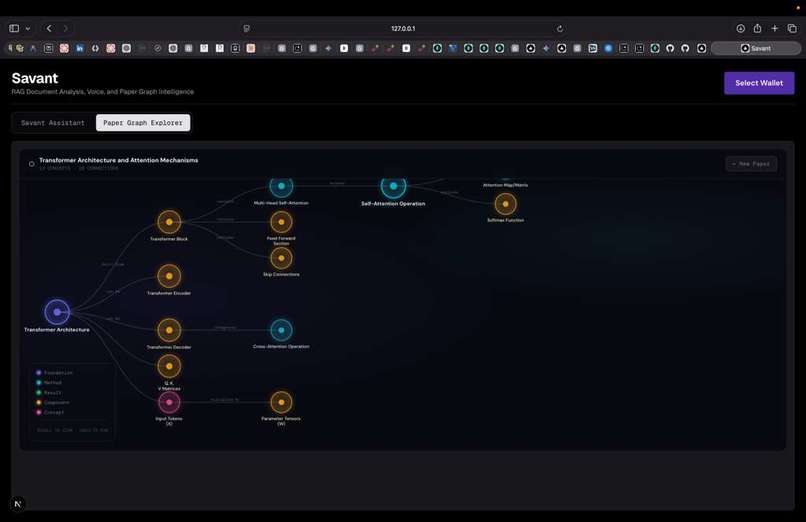Screen dimensions: 806x522
Task: Click the circle icon beside the paper title
Action: pyautogui.click(x=31, y=164)
